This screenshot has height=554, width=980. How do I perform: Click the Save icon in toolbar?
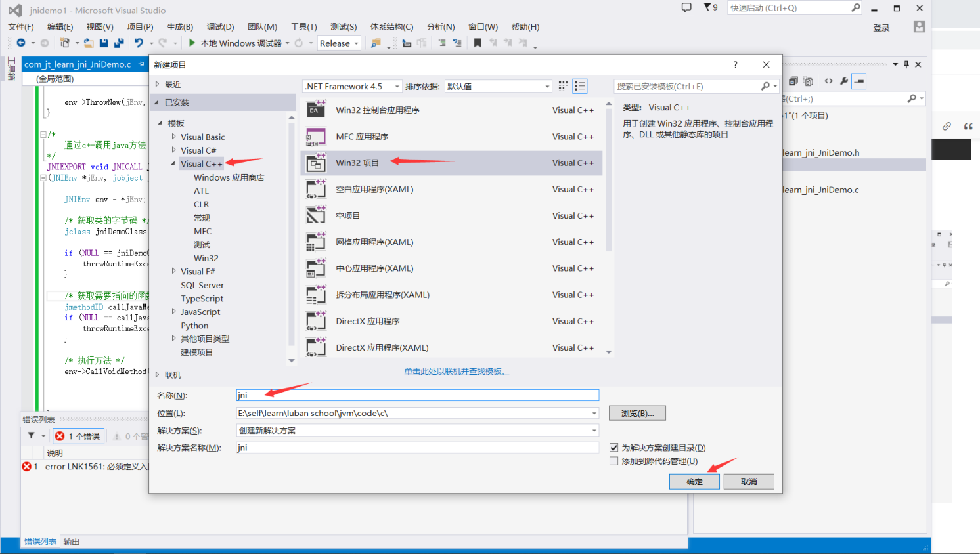pos(104,43)
